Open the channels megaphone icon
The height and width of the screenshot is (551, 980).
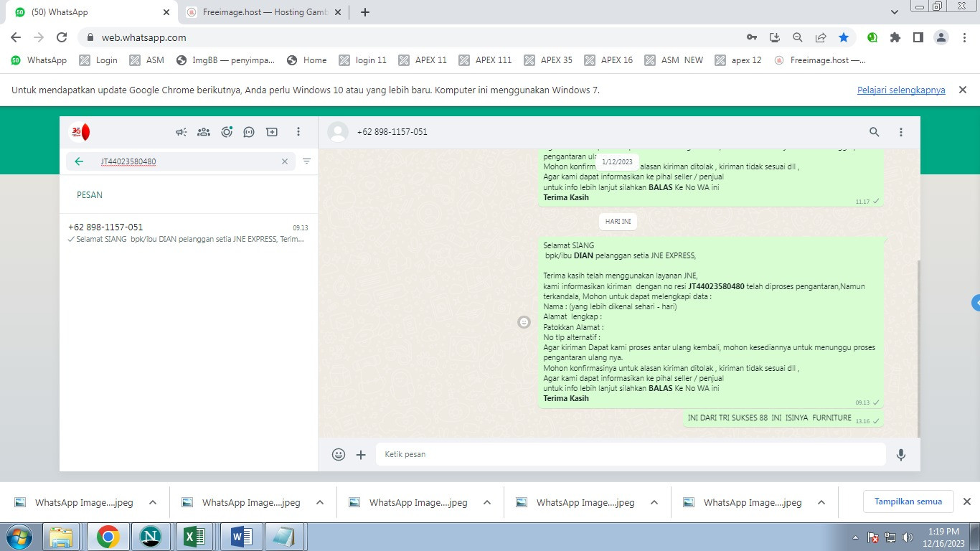click(x=182, y=132)
